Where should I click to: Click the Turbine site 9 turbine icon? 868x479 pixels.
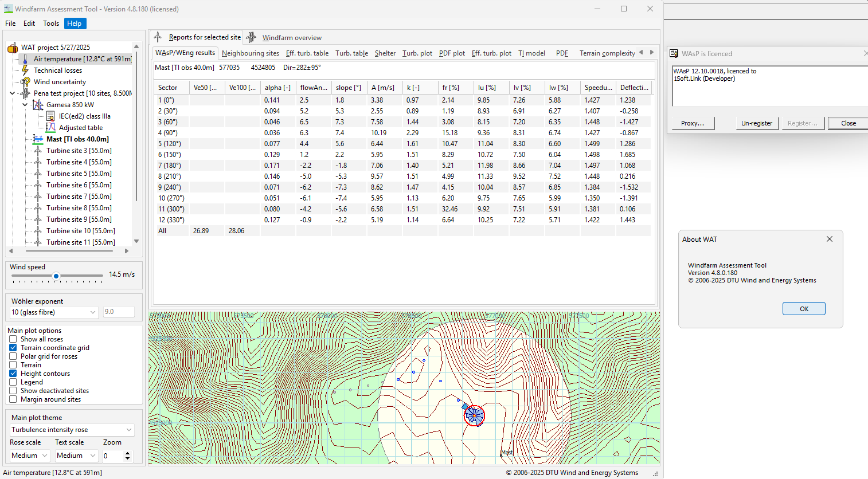(38, 219)
